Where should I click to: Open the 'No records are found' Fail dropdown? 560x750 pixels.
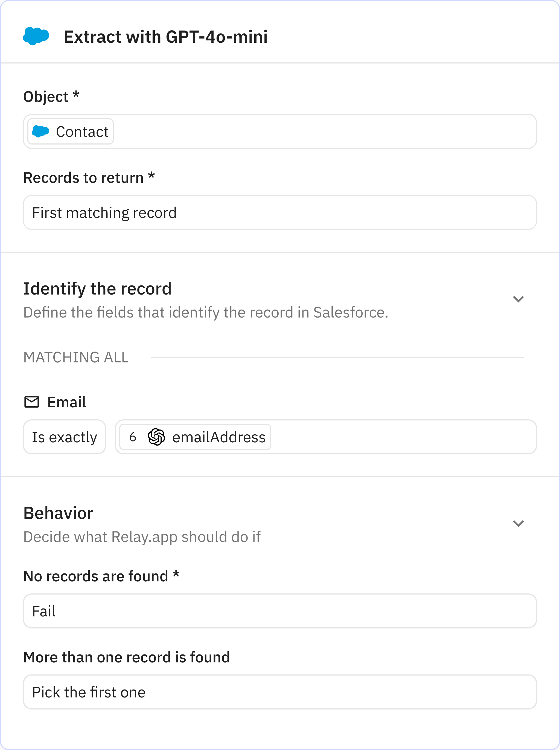280,611
